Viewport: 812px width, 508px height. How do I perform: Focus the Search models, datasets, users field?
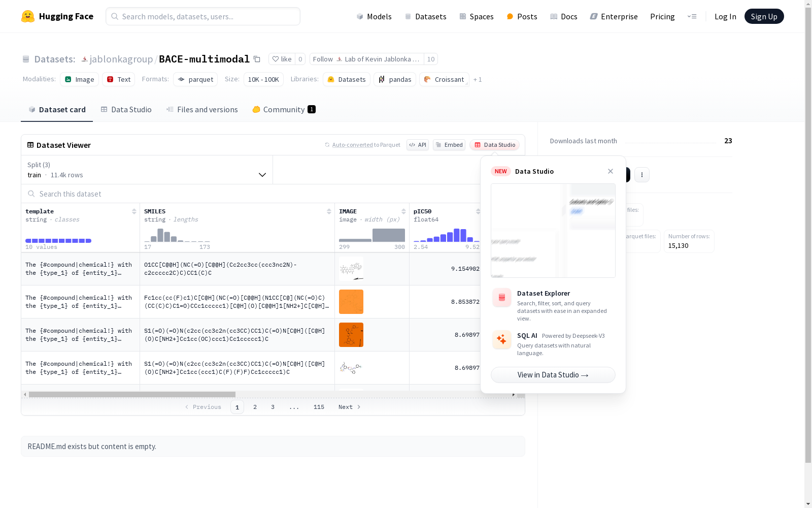203,16
